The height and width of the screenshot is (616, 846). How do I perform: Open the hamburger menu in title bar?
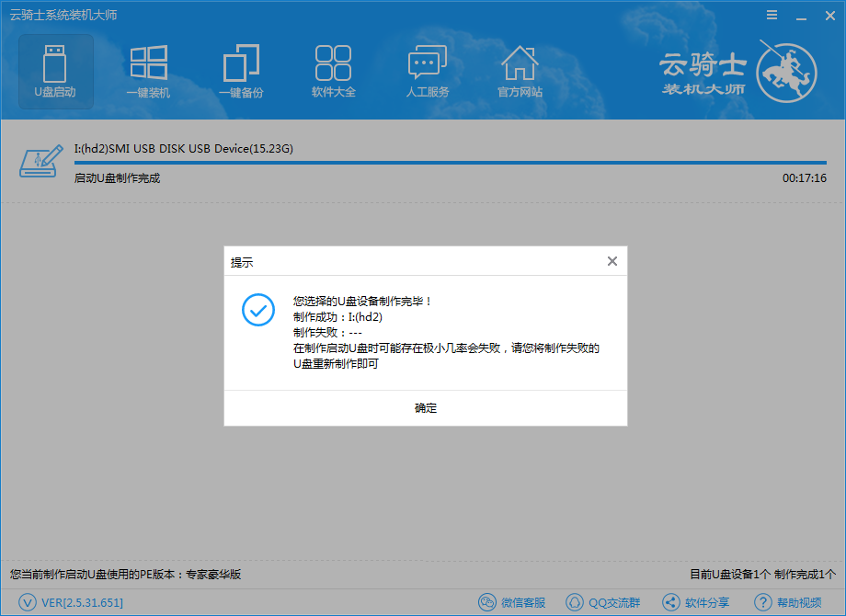(772, 15)
